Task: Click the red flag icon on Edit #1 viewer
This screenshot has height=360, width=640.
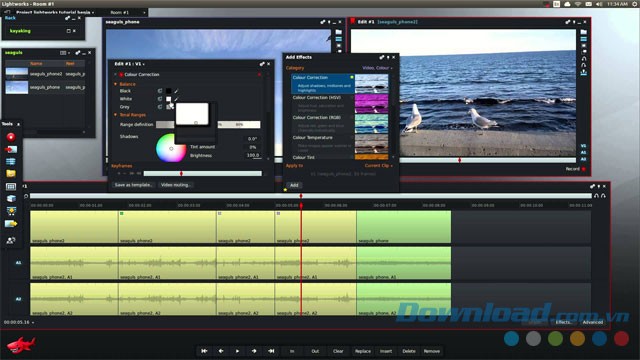Action: tap(353, 22)
